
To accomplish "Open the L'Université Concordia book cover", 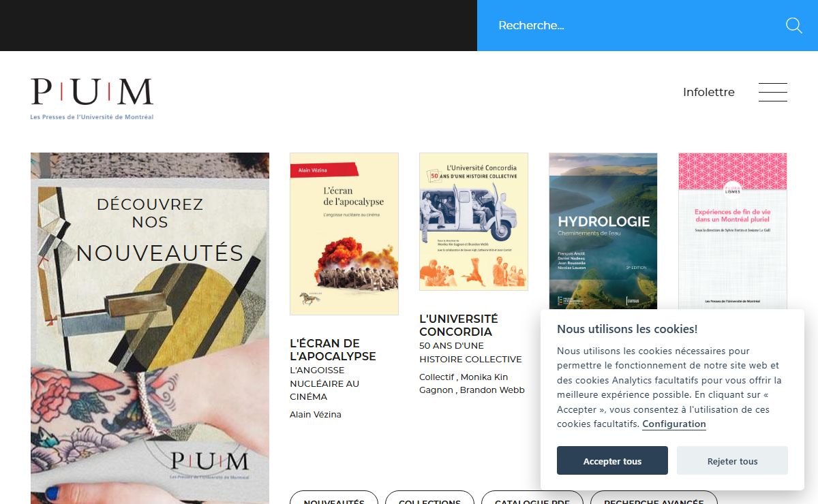I will 474,221.
